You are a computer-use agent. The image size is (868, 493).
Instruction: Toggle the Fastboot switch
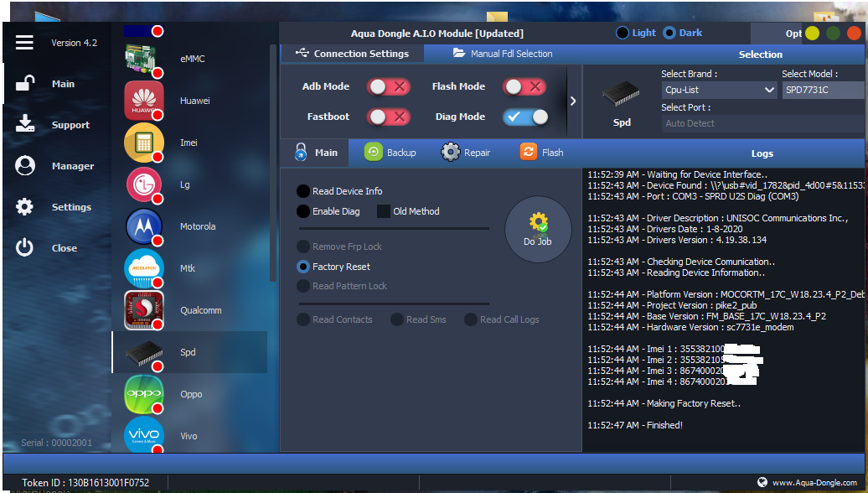[389, 117]
